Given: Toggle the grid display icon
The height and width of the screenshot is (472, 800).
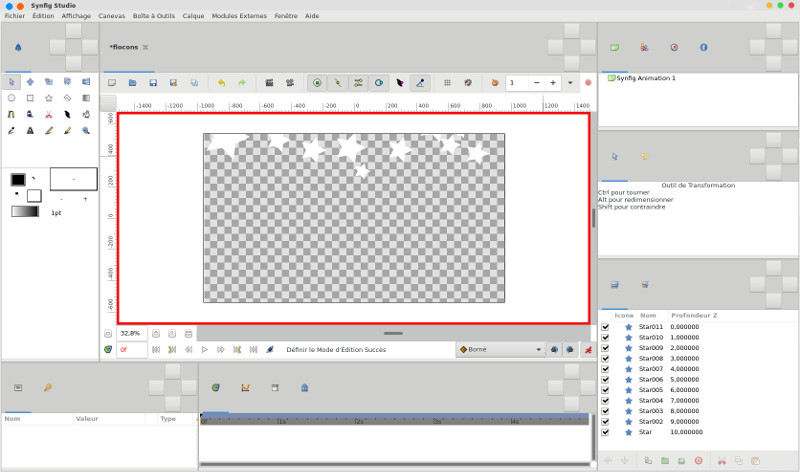Looking at the screenshot, I should (446, 82).
